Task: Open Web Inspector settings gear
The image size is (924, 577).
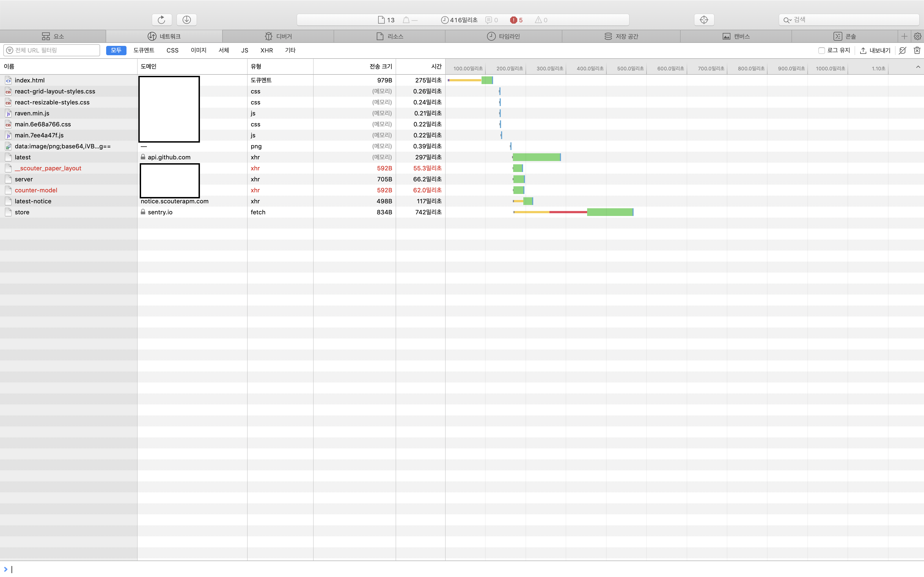Action: tap(917, 36)
